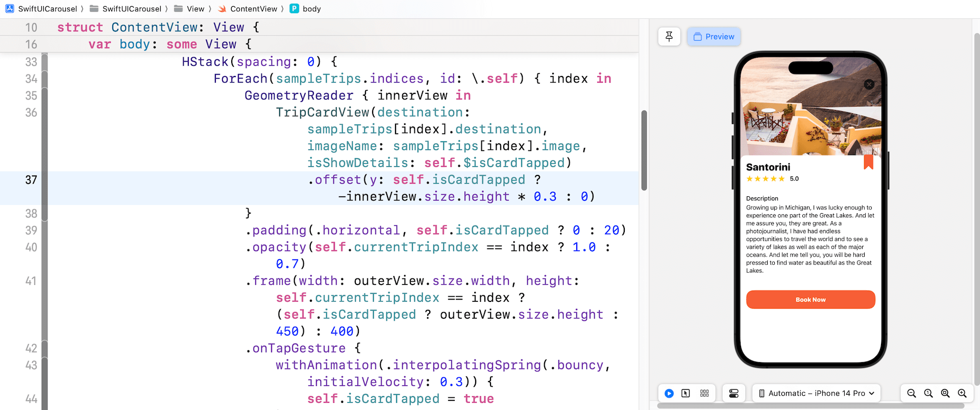Click the five-star rating in the preview
Screen dimensions: 980x410
point(765,178)
